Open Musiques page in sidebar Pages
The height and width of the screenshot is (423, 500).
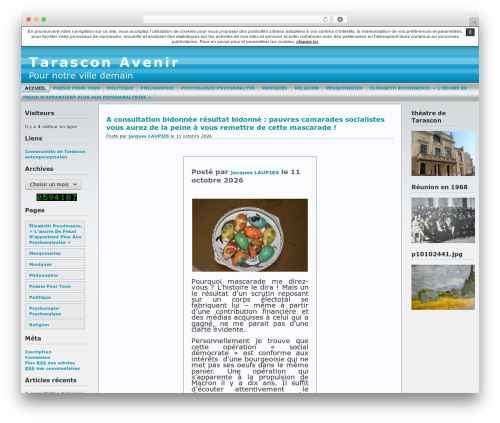point(55,264)
